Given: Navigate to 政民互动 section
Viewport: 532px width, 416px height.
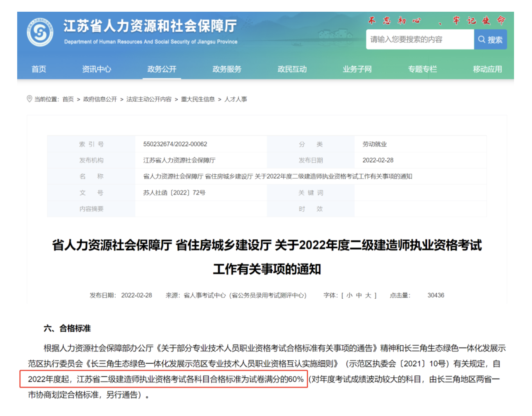Looking at the screenshot, I should coord(292,69).
